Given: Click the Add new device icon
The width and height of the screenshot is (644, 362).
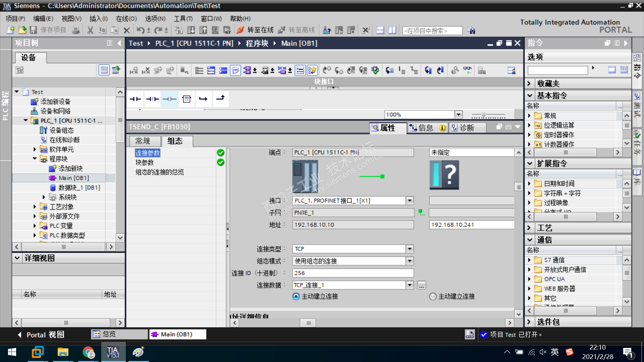Looking at the screenshot, I should click(35, 102).
